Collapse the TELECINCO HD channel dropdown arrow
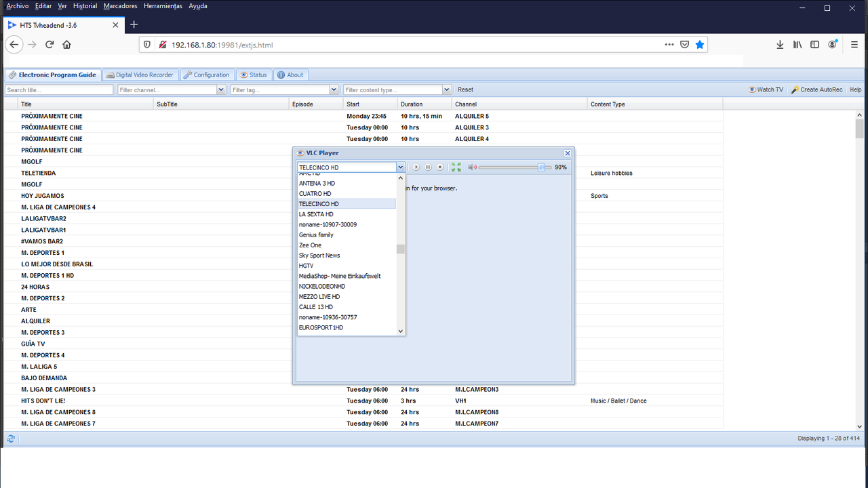This screenshot has height=488, width=868. [x=400, y=167]
